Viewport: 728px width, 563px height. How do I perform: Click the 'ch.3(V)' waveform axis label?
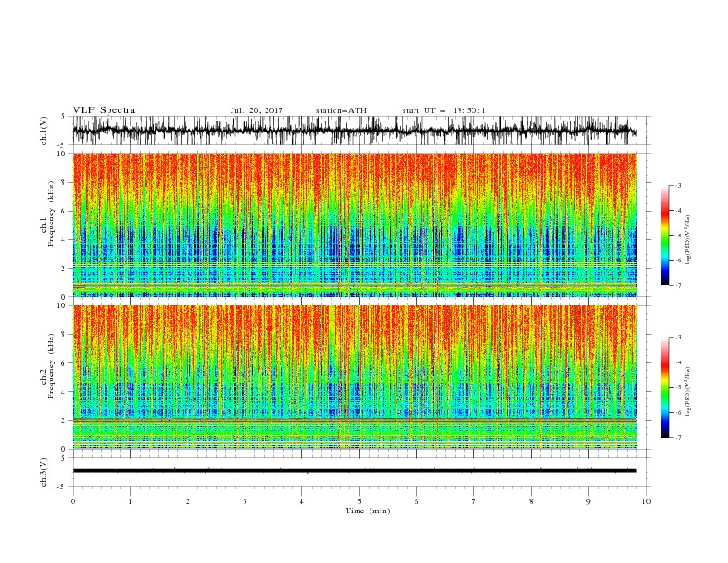coord(44,472)
